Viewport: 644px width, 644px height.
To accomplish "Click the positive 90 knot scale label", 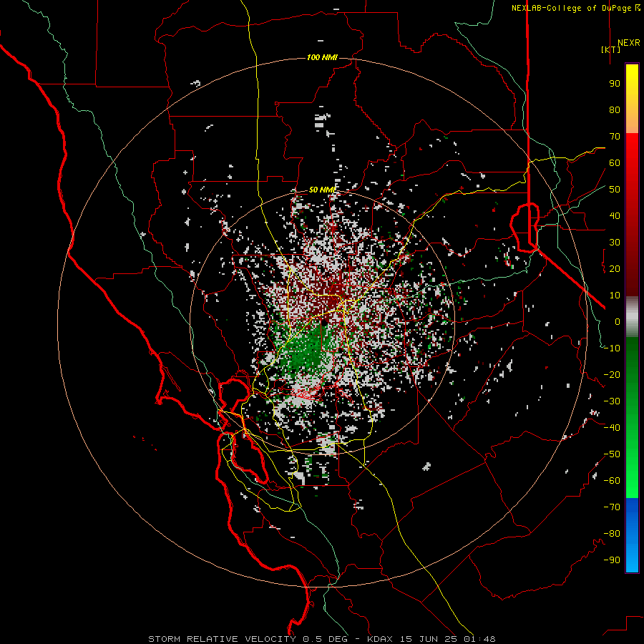I will coord(615,84).
